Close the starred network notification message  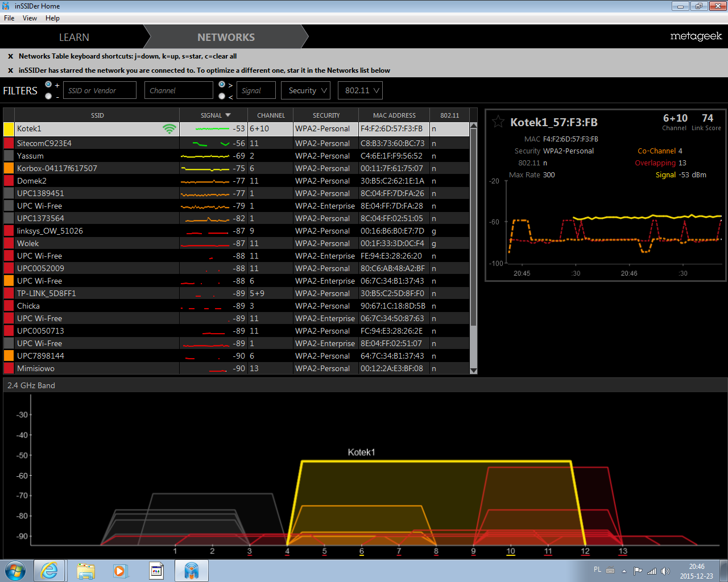click(x=10, y=70)
